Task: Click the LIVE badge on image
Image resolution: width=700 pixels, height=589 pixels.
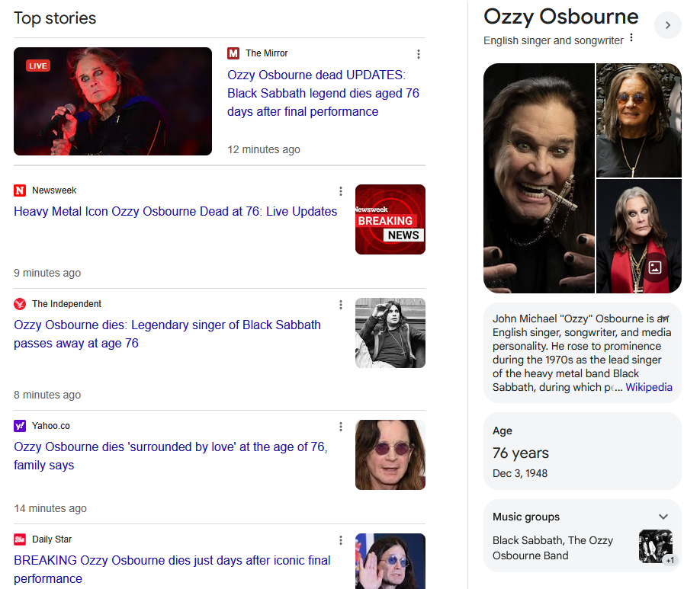Action: (x=38, y=66)
